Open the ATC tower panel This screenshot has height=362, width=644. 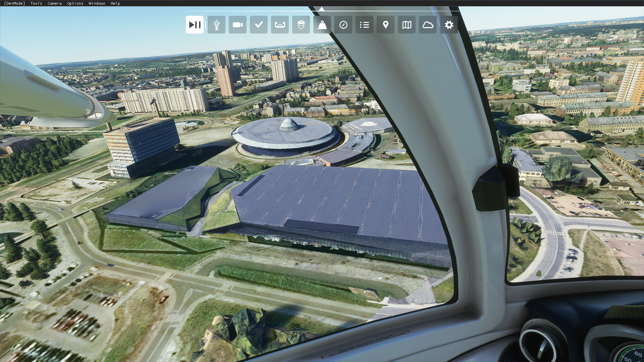tap(216, 25)
